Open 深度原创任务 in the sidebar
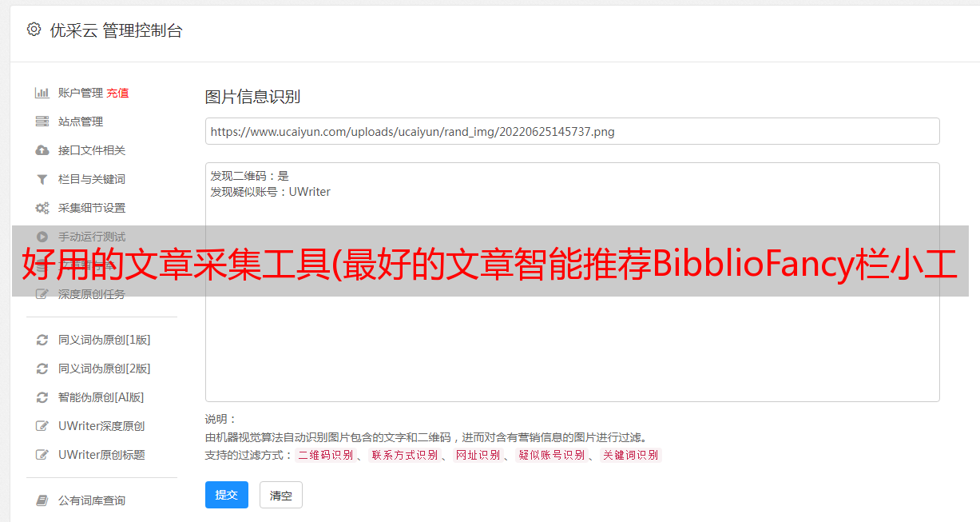The height and width of the screenshot is (522, 980). click(92, 294)
